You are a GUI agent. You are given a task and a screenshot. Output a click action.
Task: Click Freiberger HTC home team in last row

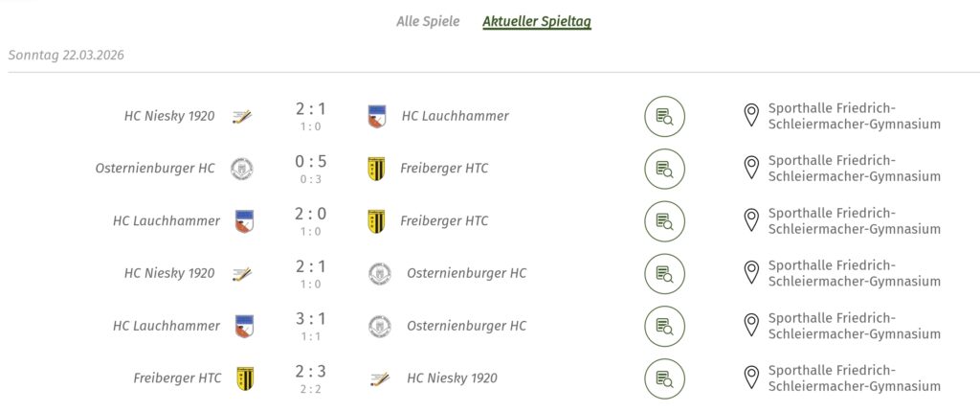tap(177, 378)
